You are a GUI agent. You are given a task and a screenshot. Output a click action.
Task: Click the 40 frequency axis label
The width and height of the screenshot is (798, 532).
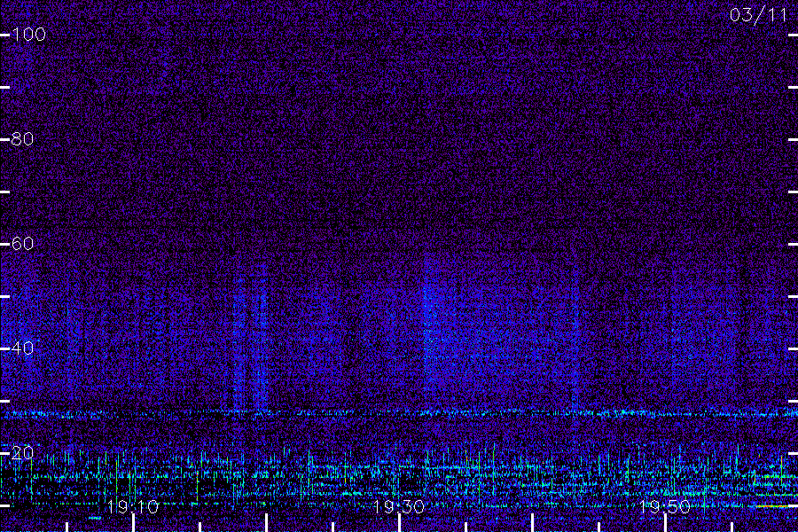(x=22, y=348)
